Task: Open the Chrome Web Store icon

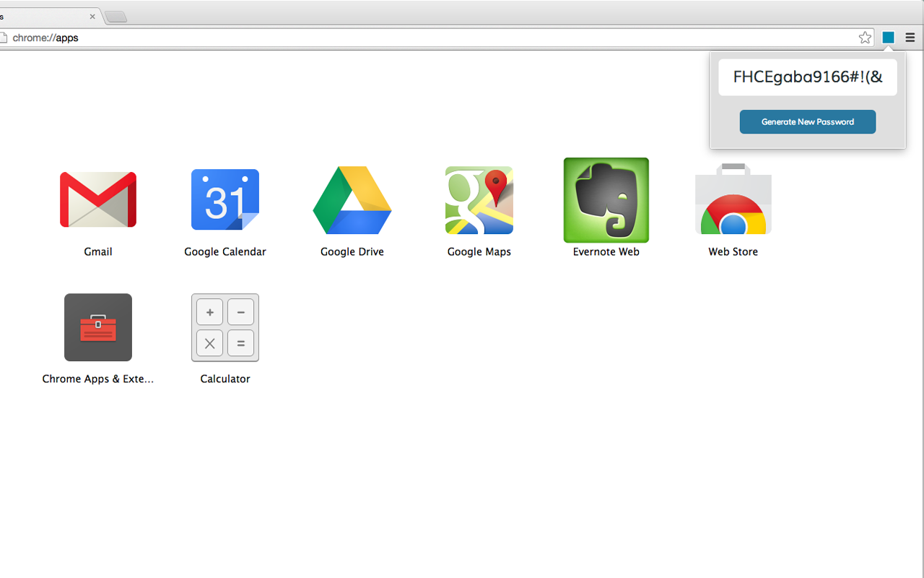Action: pyautogui.click(x=733, y=199)
